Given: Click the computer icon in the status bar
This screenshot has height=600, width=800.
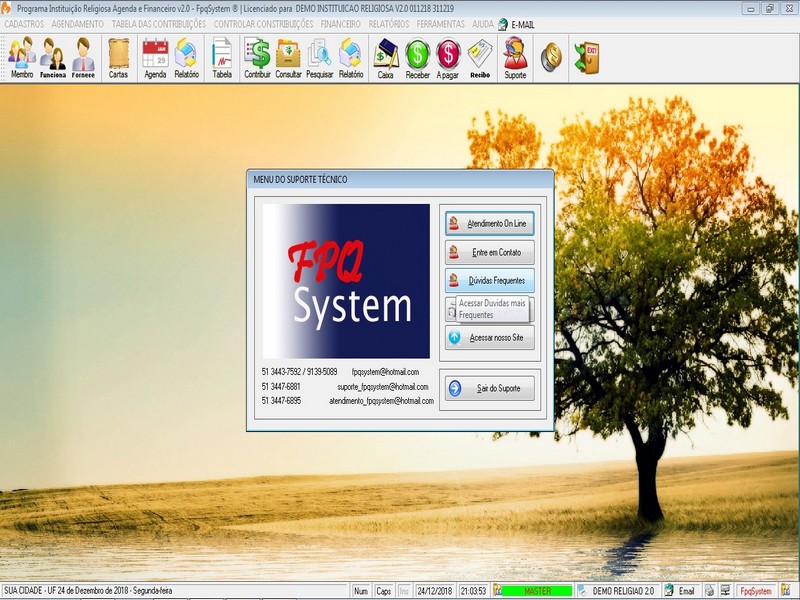Looking at the screenshot, I should (725, 591).
